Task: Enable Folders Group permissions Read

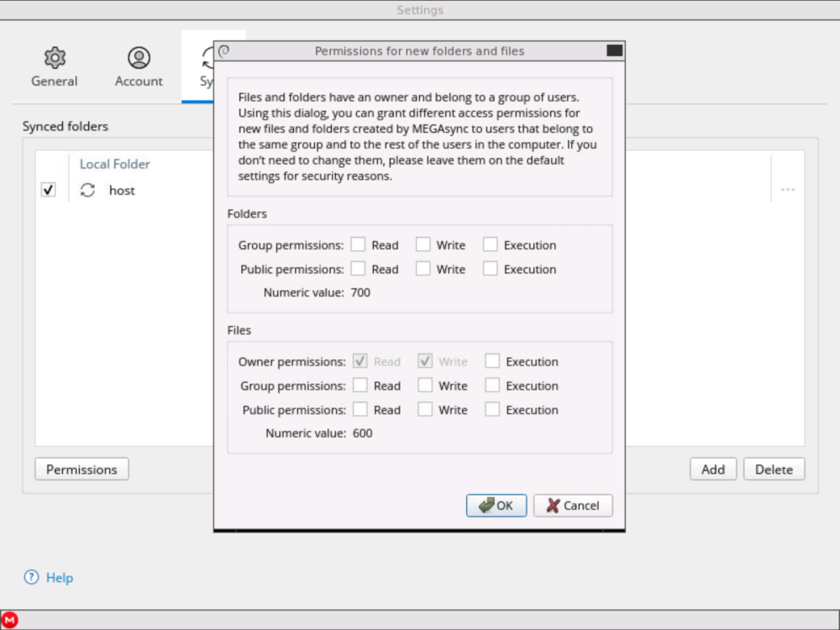Action: click(x=358, y=244)
